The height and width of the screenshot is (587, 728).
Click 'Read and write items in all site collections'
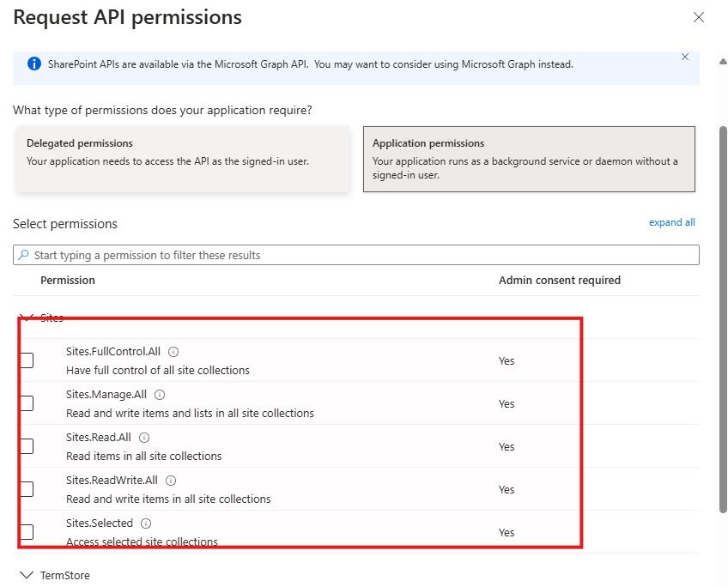coord(168,499)
